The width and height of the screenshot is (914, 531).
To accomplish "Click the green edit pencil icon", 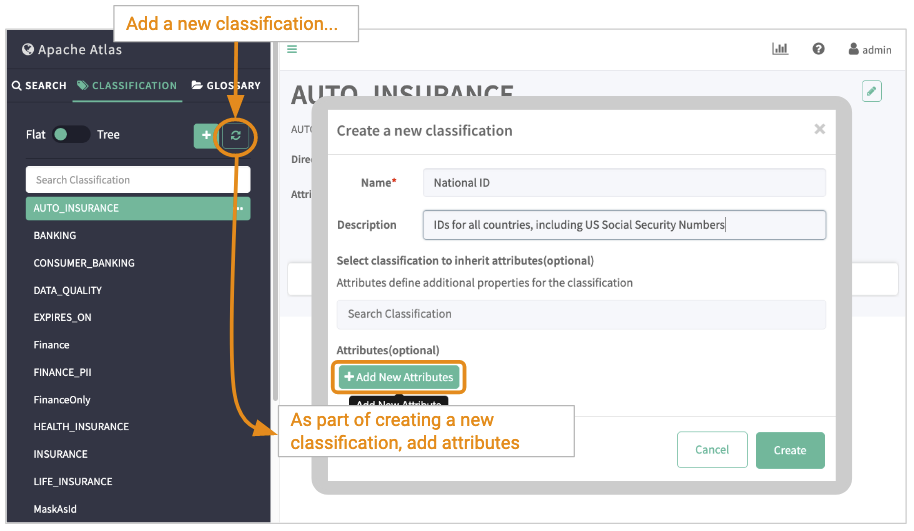I will click(872, 91).
